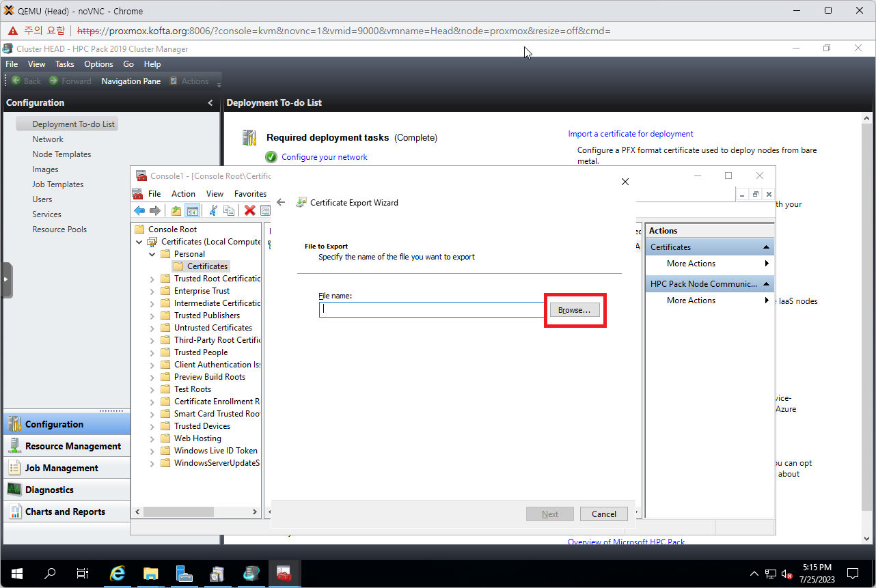Open the Options menu in Cluster Manager
Screen dimensions: 876x588
[x=98, y=64]
